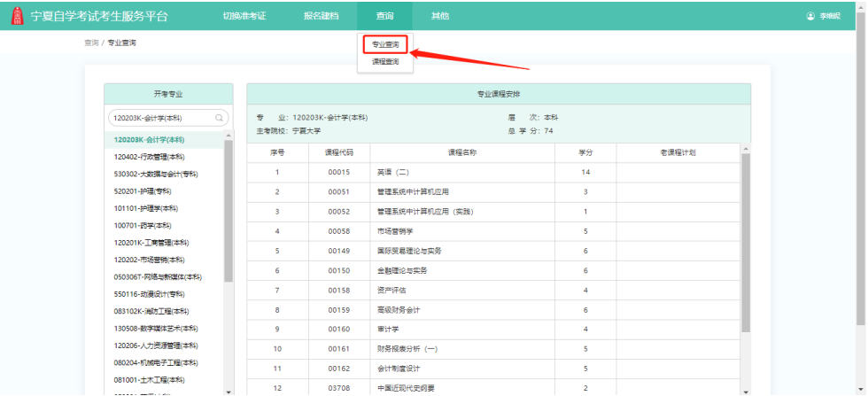This screenshot has width=868, height=396.
Task: Click the search magnifier icon in major filter
Action: point(219,118)
